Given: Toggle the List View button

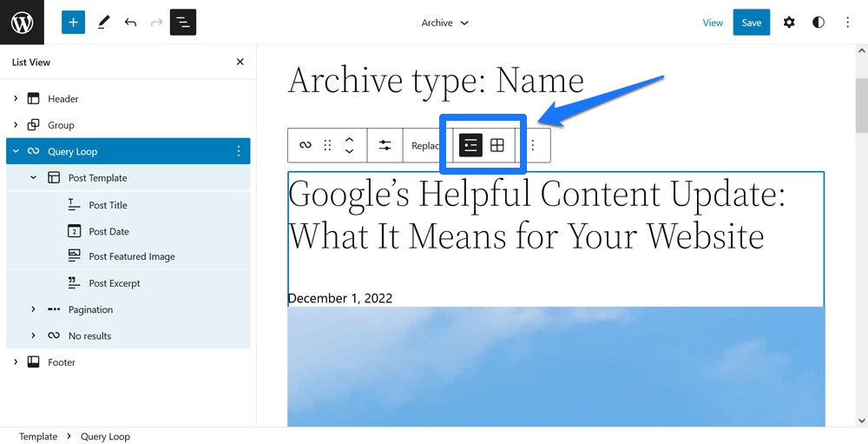Looking at the screenshot, I should [x=182, y=23].
